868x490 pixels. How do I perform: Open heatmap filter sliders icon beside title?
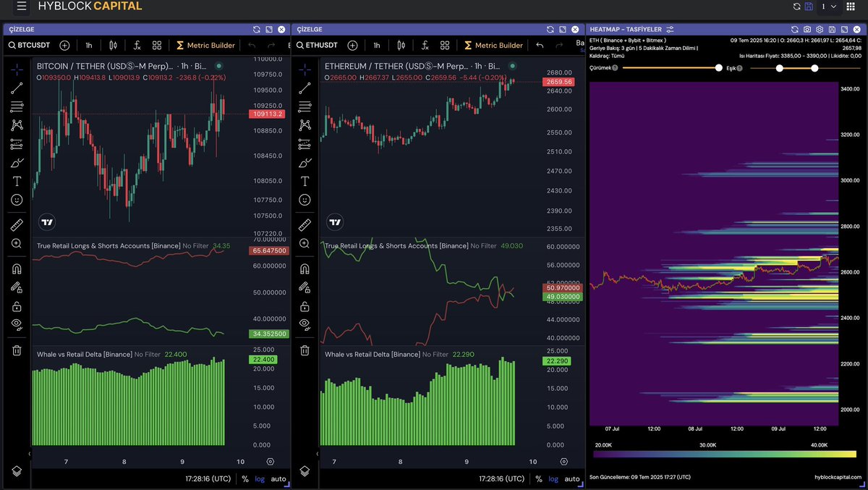click(671, 29)
